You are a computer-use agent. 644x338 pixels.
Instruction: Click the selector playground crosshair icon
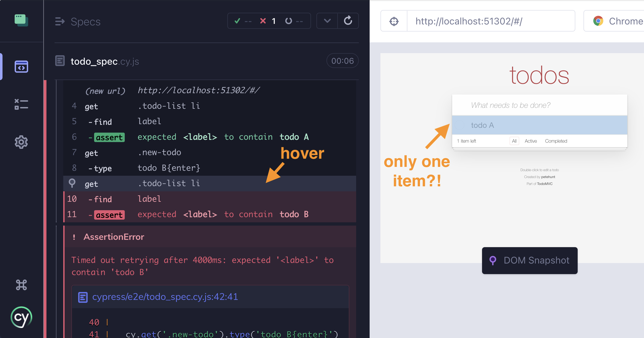point(394,21)
